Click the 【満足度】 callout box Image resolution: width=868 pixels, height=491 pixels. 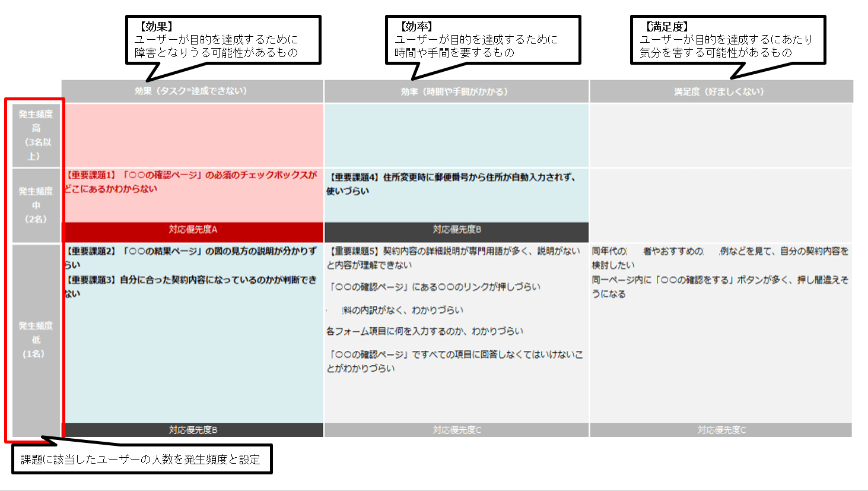pyautogui.click(x=727, y=40)
